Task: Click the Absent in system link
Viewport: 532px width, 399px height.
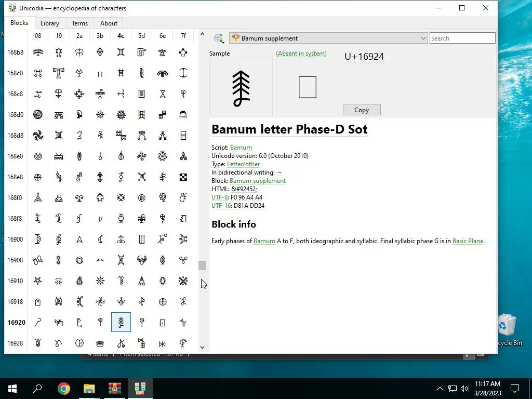Action: tap(301, 54)
